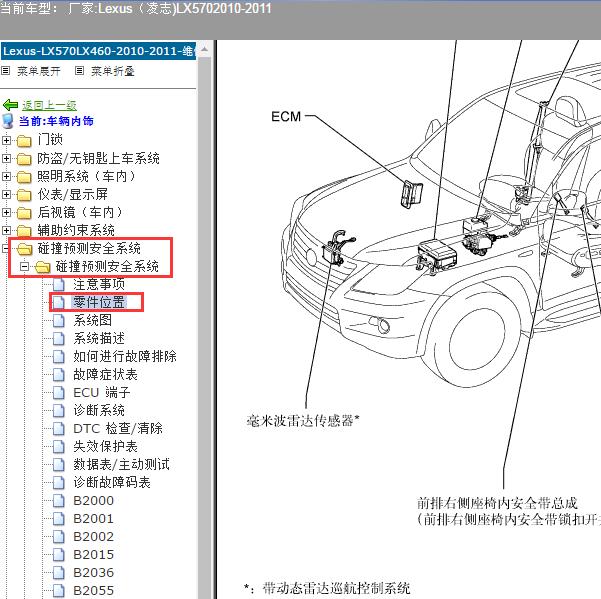Viewport: 601px width, 599px height.
Task: Expand the 防盗/无钥匙上车系统 folder node
Action: pyautogui.click(x=6, y=158)
